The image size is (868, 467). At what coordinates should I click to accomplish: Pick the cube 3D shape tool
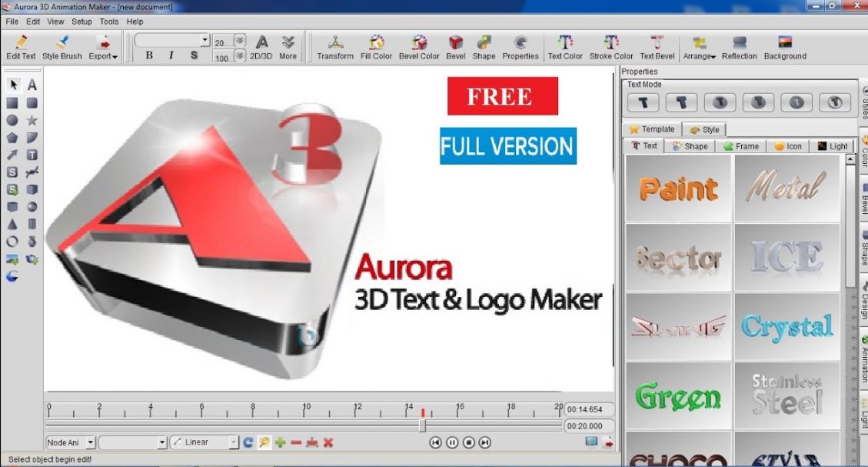pos(32,189)
